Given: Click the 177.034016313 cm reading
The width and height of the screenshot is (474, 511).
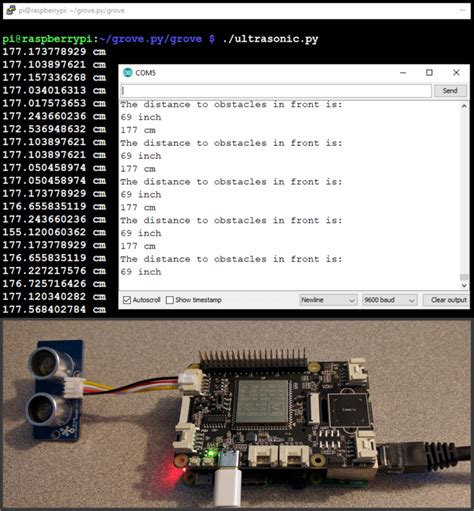Looking at the screenshot, I should point(54,90).
